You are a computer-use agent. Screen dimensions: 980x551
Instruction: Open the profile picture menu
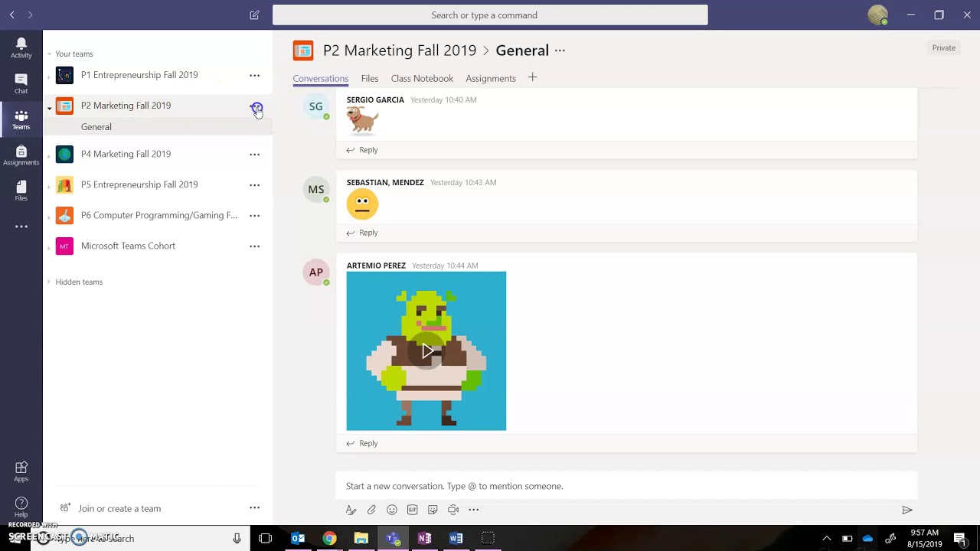click(x=878, y=15)
